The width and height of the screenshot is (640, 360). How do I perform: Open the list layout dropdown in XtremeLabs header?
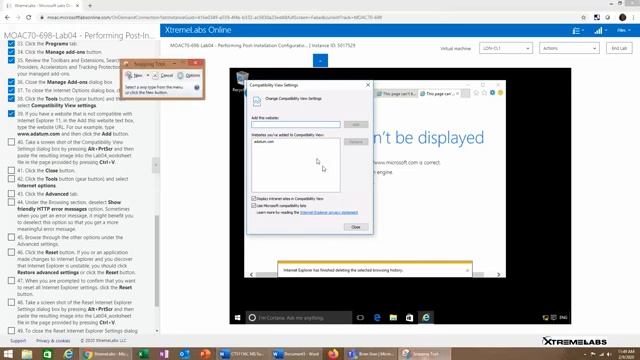click(578, 31)
